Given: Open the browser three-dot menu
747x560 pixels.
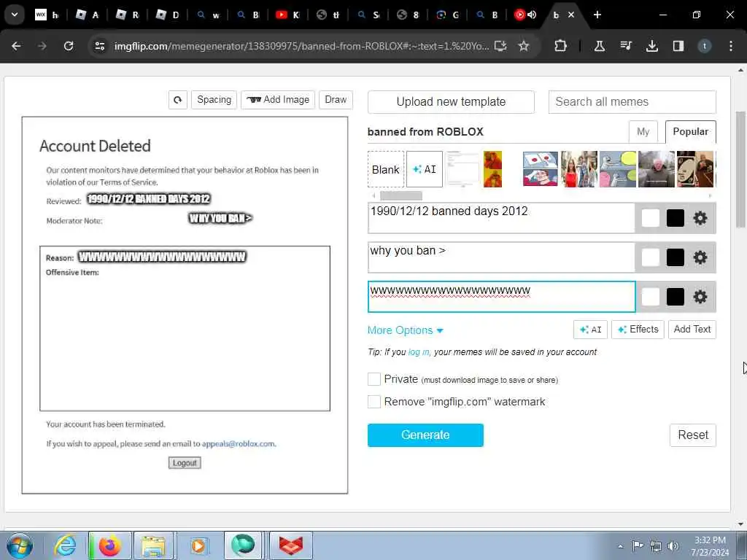Looking at the screenshot, I should point(731,46).
